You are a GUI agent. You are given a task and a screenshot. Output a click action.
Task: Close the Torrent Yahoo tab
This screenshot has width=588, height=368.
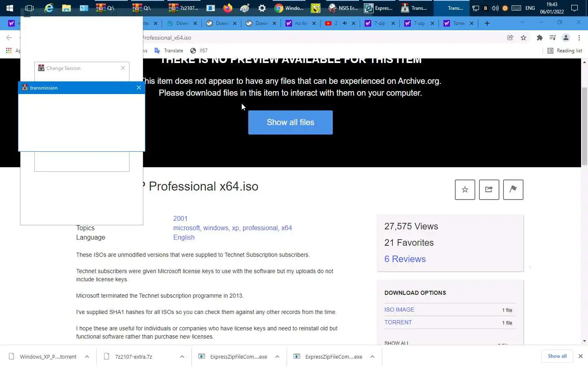click(x=472, y=23)
